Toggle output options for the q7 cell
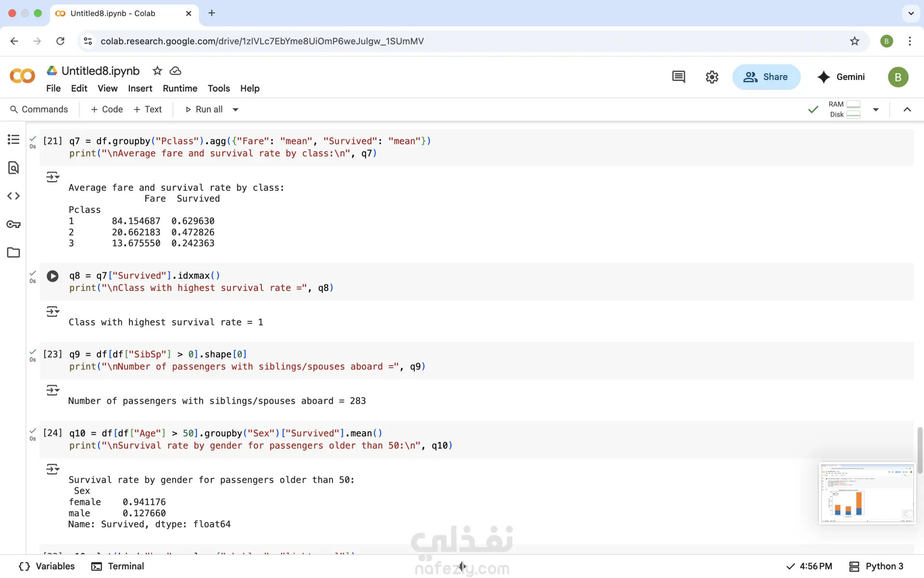The height and width of the screenshot is (578, 924). pos(53,177)
